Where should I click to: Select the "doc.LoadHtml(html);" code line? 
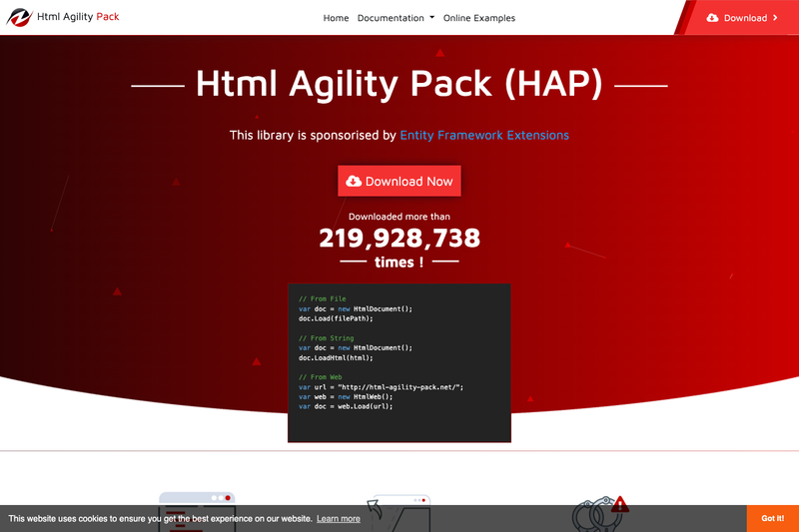[x=336, y=358]
